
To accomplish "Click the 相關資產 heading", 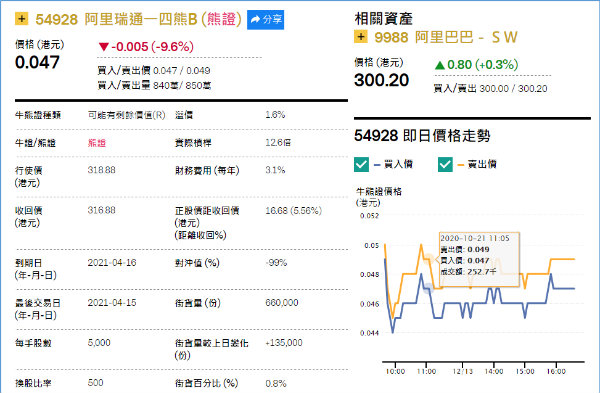I will 383,18.
